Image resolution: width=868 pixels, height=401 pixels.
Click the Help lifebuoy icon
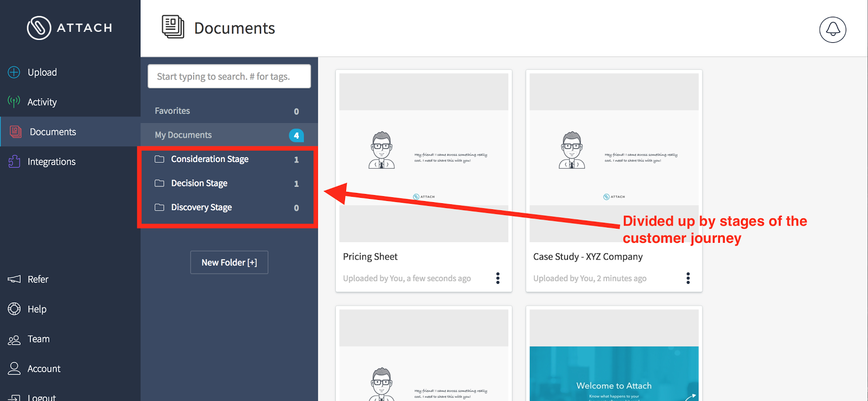click(14, 309)
